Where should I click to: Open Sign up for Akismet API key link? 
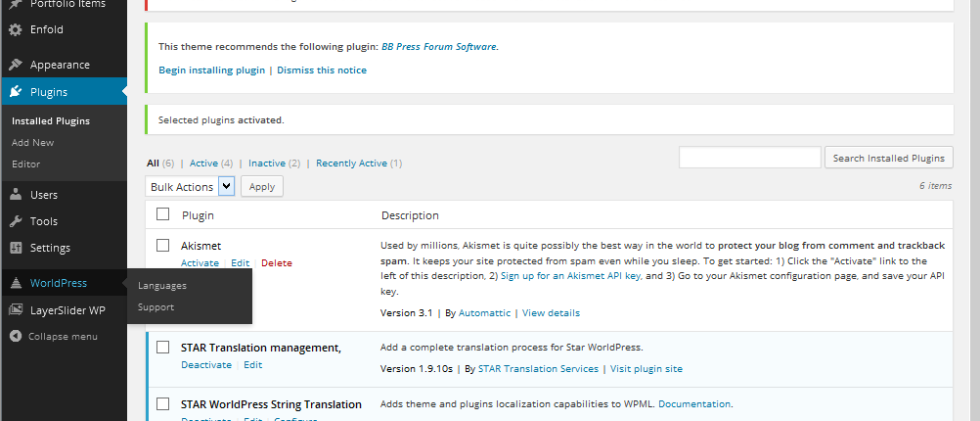(x=570, y=275)
